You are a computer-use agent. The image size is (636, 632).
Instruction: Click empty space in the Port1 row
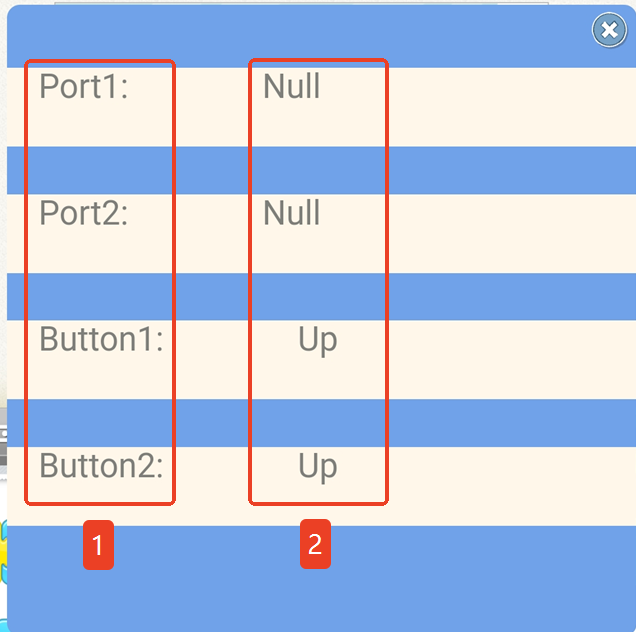[511, 107]
